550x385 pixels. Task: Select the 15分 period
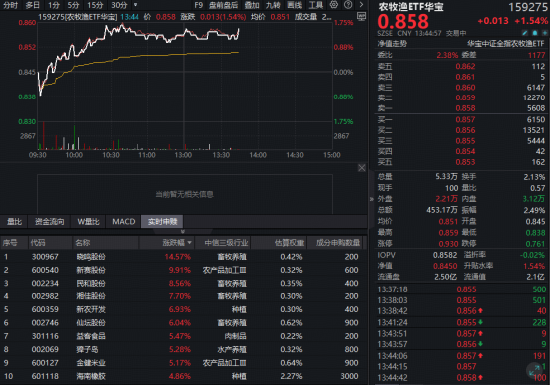point(95,5)
